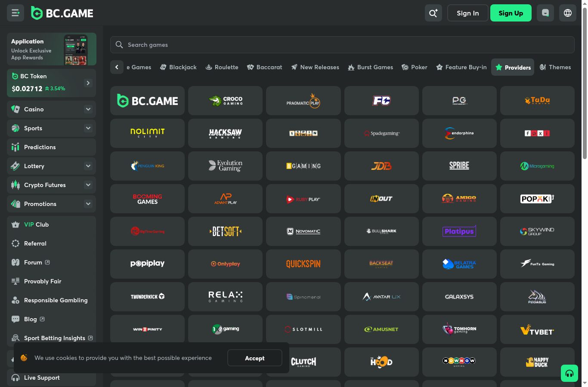Open the Novomatic provider tile
This screenshot has width=588, height=387.
[x=303, y=231]
